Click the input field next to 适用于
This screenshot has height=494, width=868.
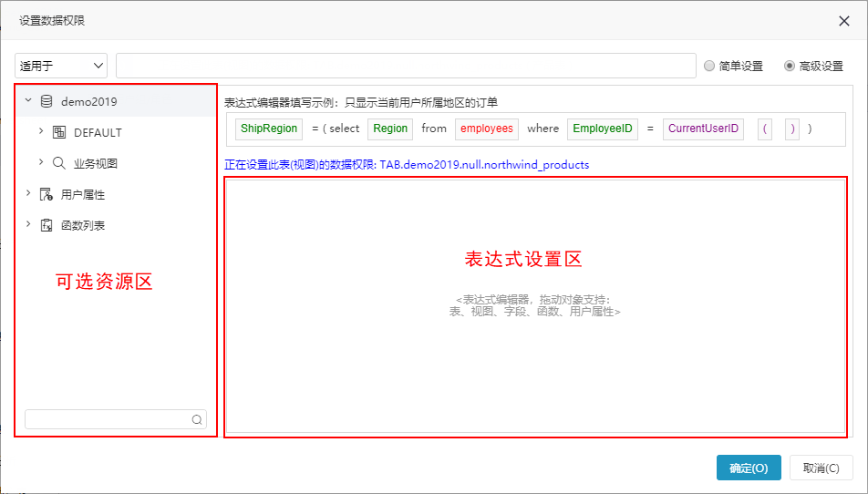pos(406,66)
